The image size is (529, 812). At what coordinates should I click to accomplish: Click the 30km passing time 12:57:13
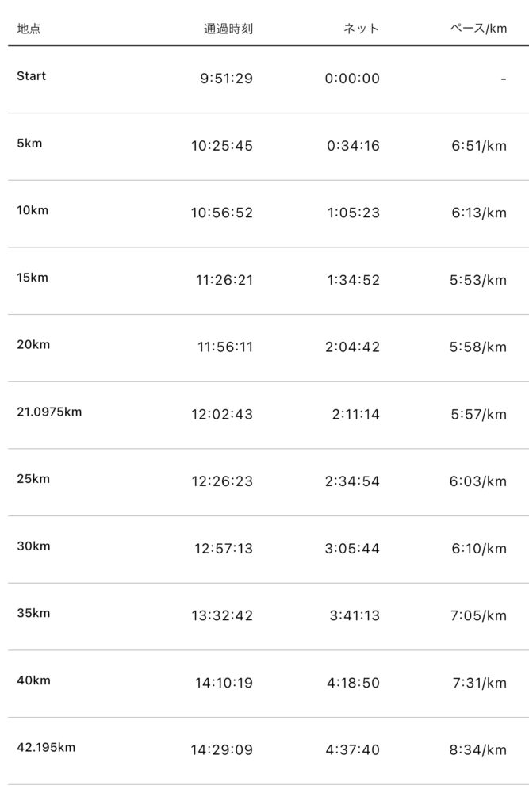[x=224, y=549]
